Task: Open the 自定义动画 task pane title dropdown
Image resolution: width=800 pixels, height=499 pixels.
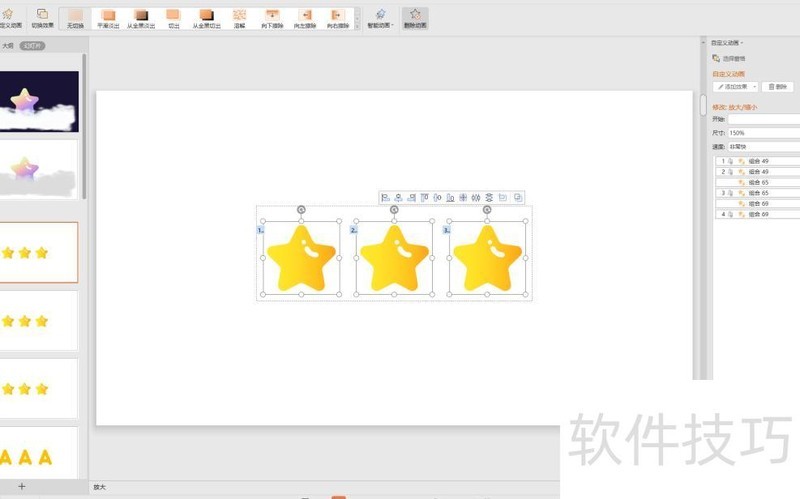Action: [x=727, y=43]
